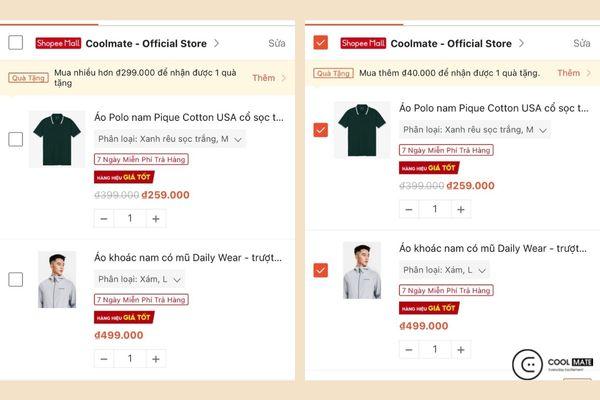Increase jacket quantity with plus in right panel
The image size is (600, 400).
point(461,349)
